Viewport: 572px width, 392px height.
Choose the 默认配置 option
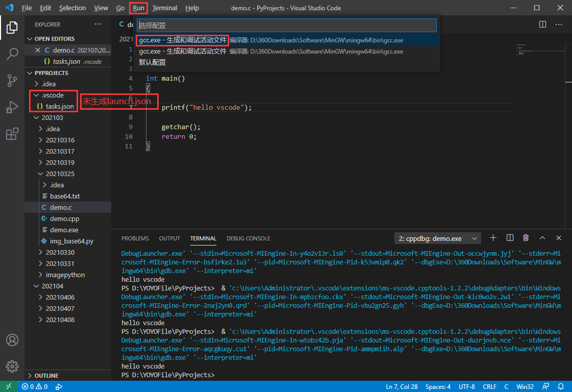(x=286, y=62)
